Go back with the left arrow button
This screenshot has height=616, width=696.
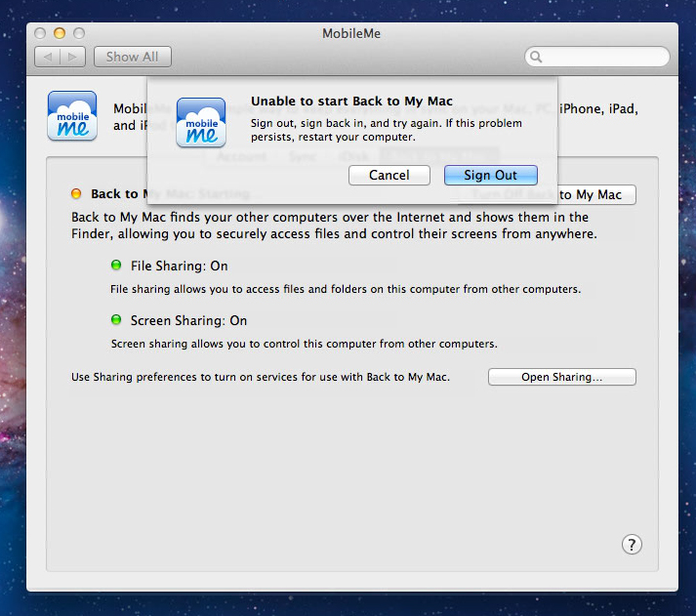click(x=48, y=57)
